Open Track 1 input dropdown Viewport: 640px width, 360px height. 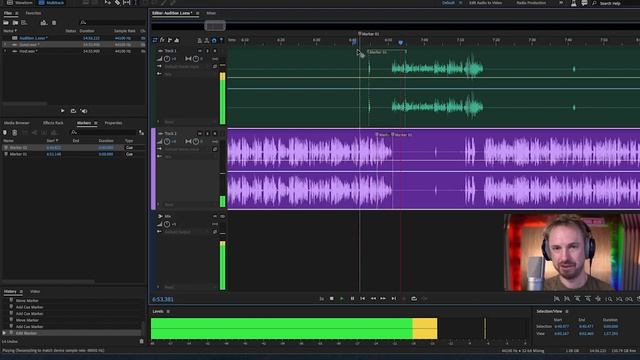click(x=188, y=67)
